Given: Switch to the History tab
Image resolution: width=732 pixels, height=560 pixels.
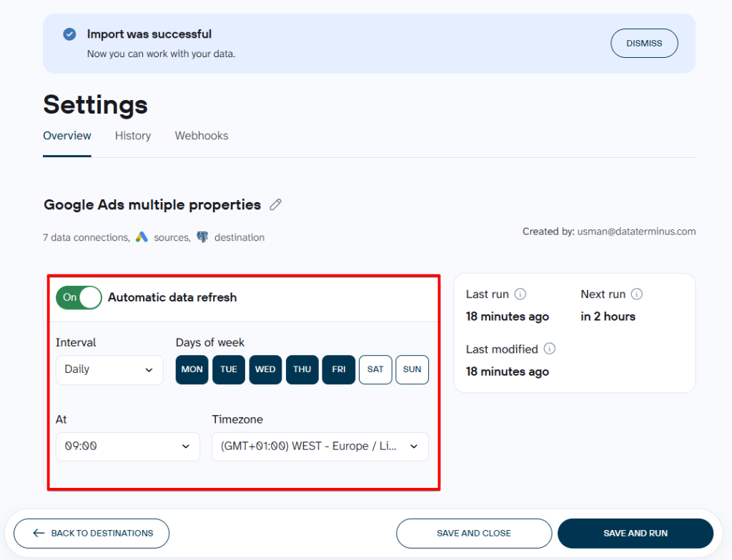Looking at the screenshot, I should (133, 136).
